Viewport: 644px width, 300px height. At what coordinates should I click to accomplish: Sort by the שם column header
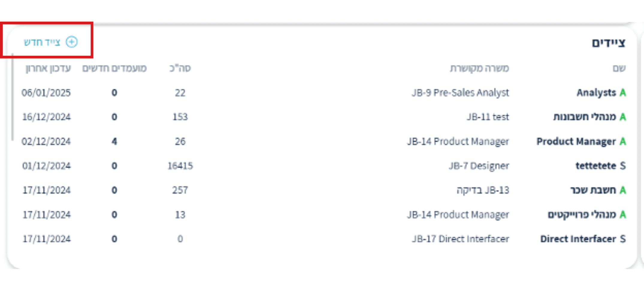(619, 68)
